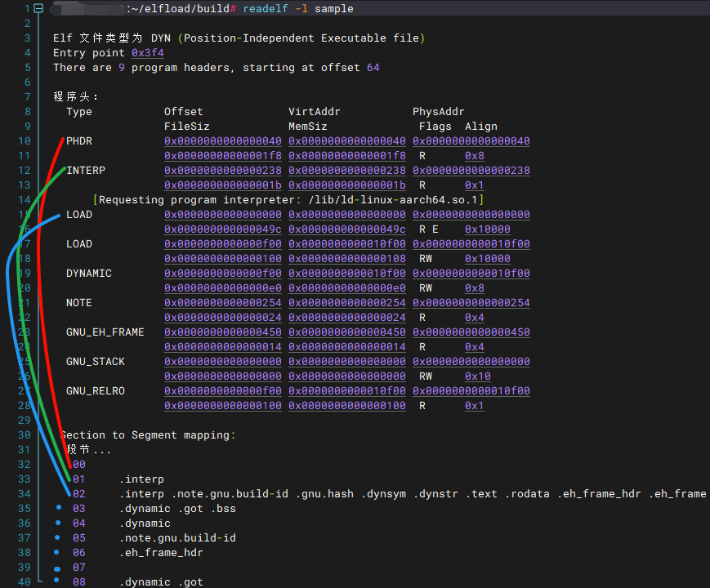This screenshot has width=710, height=588.
Task: Click the DYNAMIC FileSiz value ending in 0e0
Action: (222, 288)
